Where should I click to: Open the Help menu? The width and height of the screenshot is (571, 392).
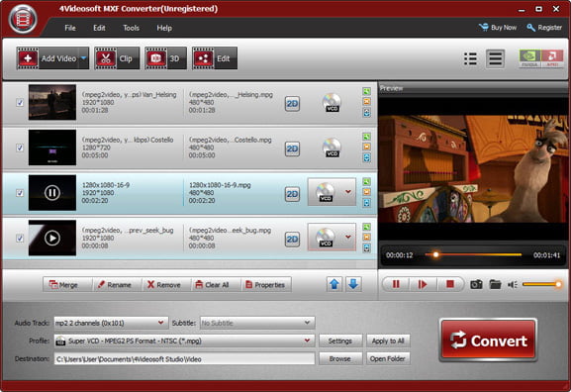[164, 28]
